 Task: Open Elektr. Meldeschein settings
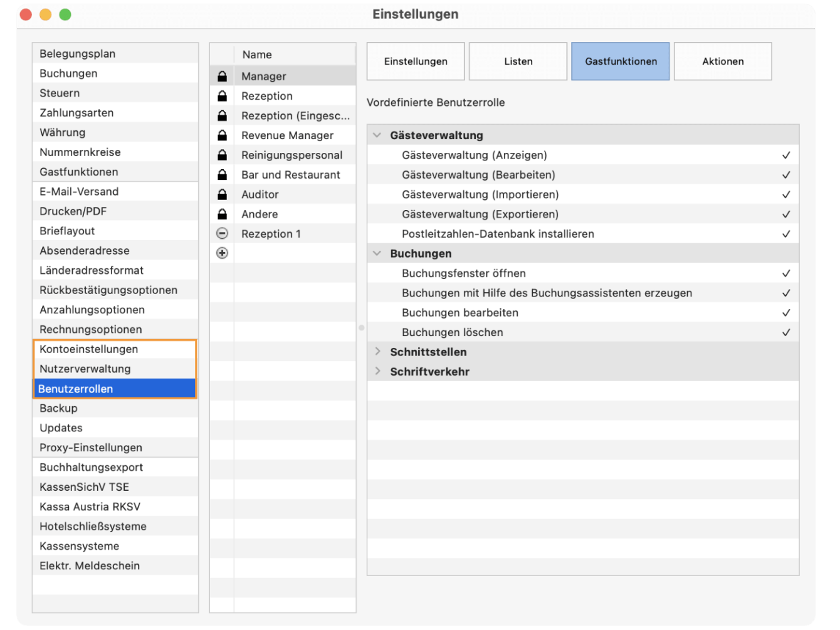pos(115,566)
